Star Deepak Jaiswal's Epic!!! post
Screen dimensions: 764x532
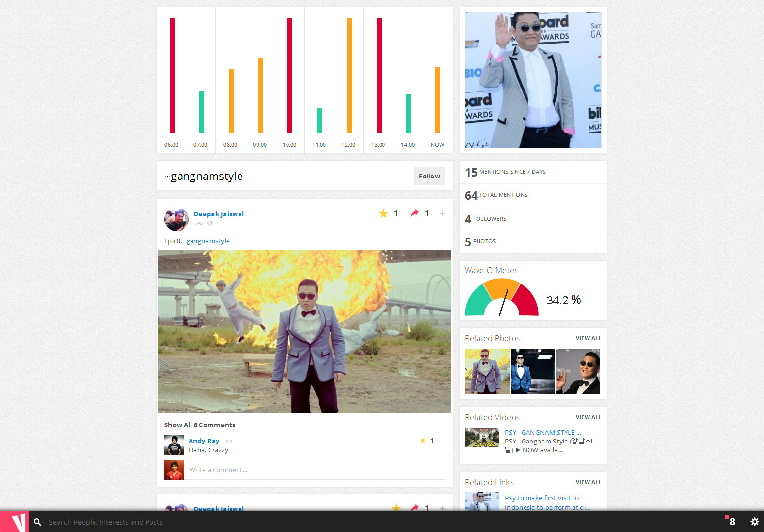[x=383, y=213]
